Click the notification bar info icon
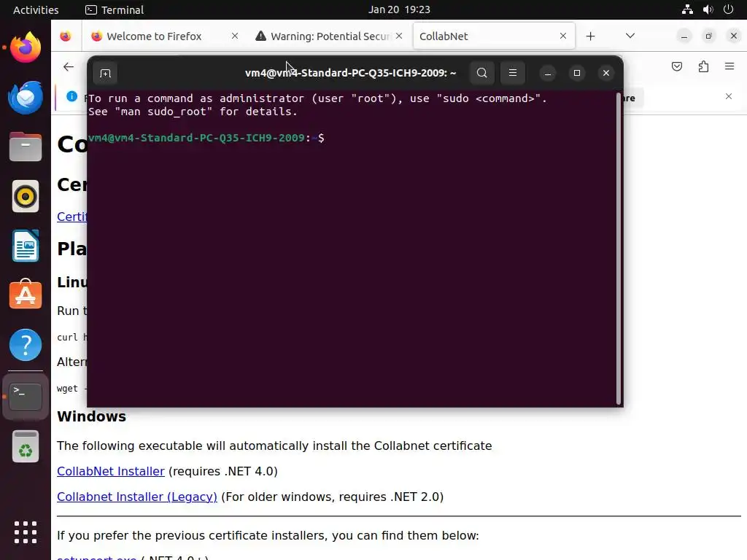The height and width of the screenshot is (560, 747). point(72,97)
